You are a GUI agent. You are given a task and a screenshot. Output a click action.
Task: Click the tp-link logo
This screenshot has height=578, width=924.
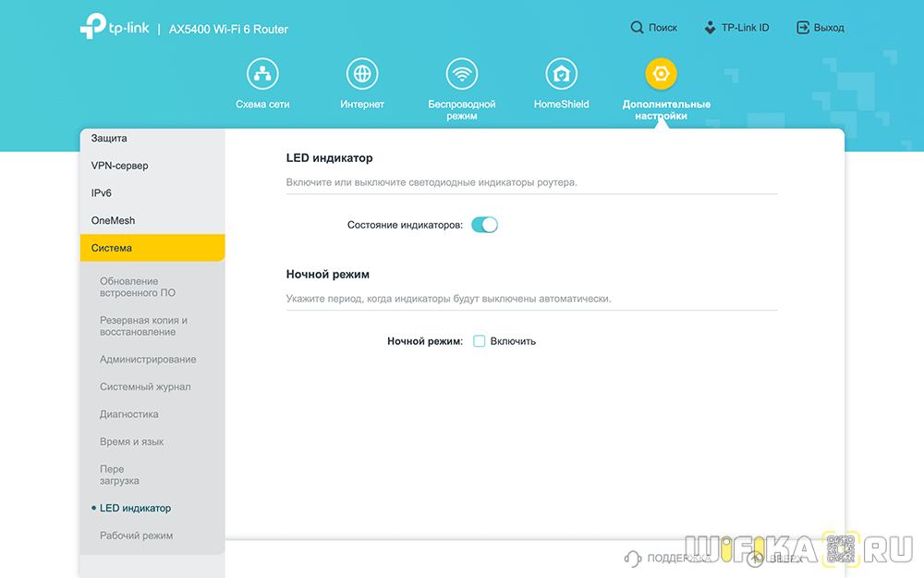115,27
